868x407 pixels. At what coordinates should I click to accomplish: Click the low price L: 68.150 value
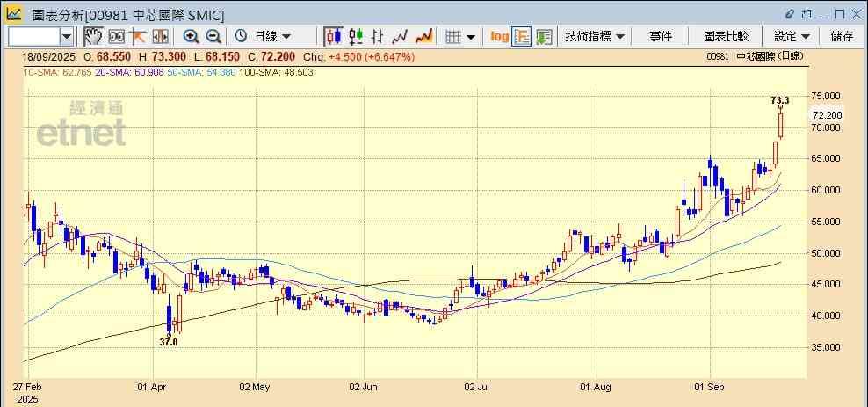click(216, 56)
